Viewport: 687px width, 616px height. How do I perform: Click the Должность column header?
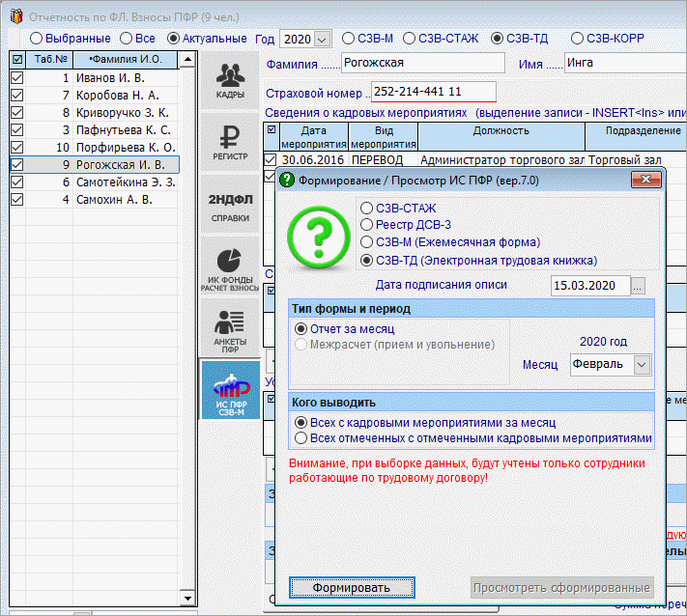(x=501, y=137)
